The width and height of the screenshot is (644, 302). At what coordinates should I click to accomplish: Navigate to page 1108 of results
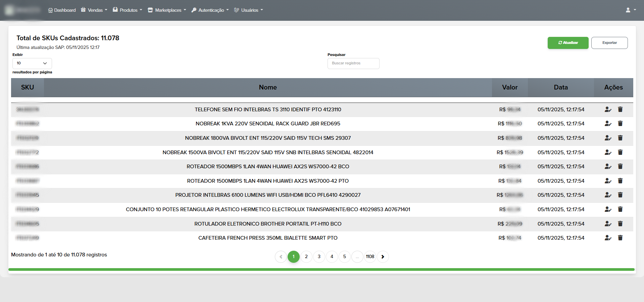[370, 256]
